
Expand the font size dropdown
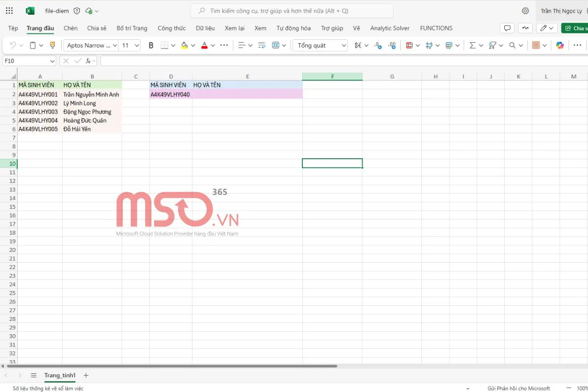pyautogui.click(x=137, y=46)
